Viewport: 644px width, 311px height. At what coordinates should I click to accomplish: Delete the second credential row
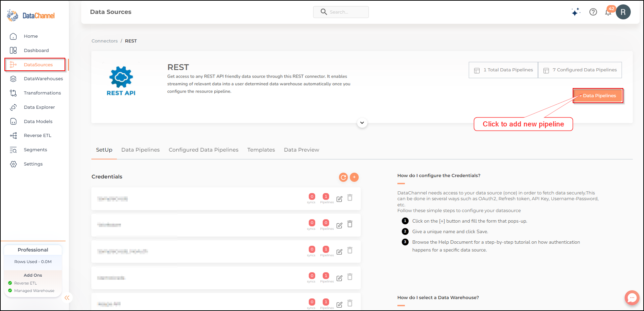coord(350,224)
